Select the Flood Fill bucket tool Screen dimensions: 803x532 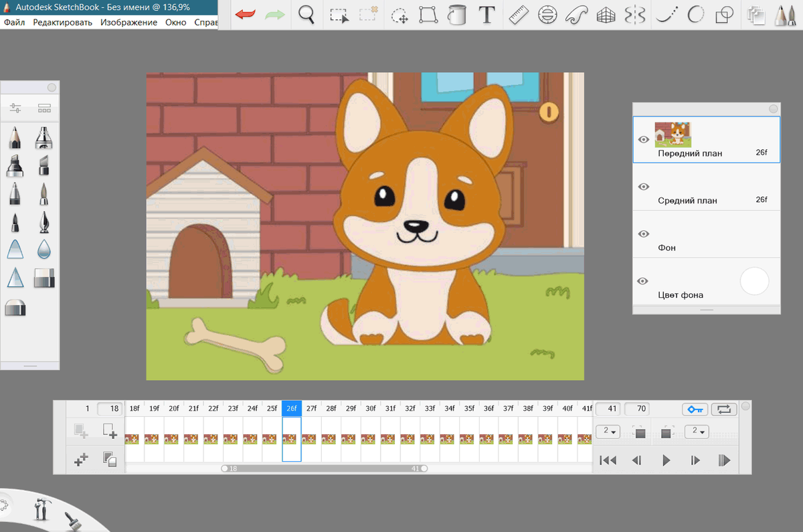click(x=457, y=15)
